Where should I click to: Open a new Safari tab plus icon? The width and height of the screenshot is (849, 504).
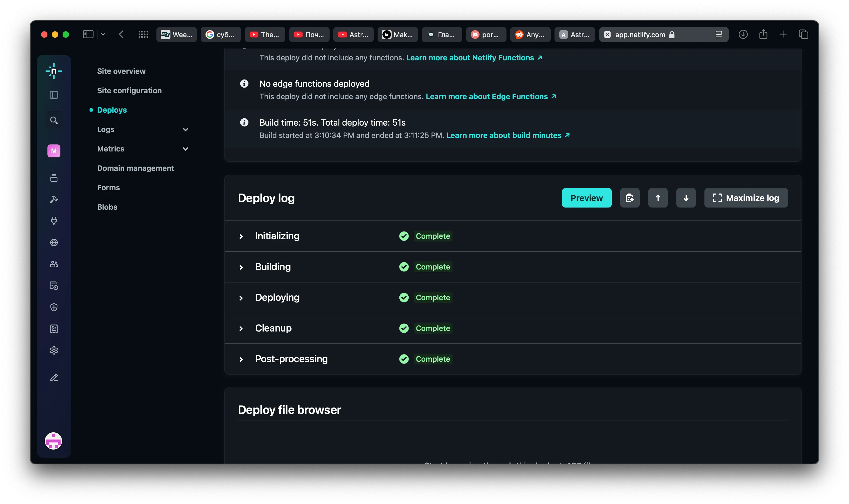783,34
